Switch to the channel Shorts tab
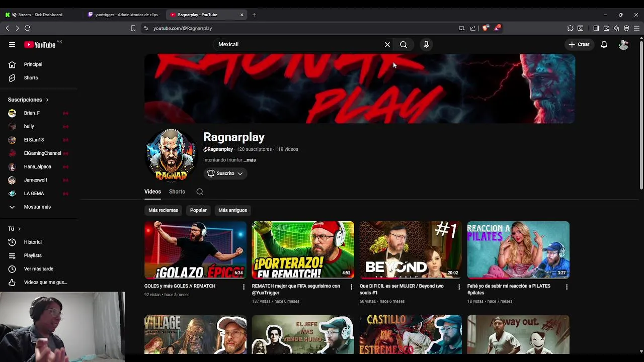The height and width of the screenshot is (362, 644). (177, 192)
